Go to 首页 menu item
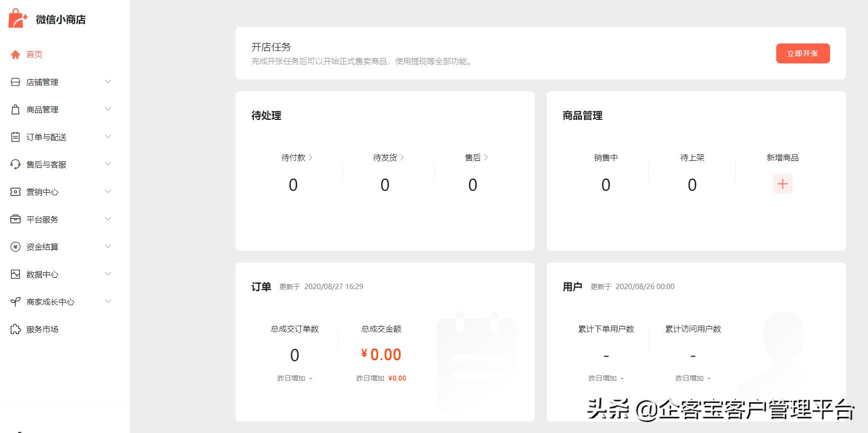 coord(34,54)
